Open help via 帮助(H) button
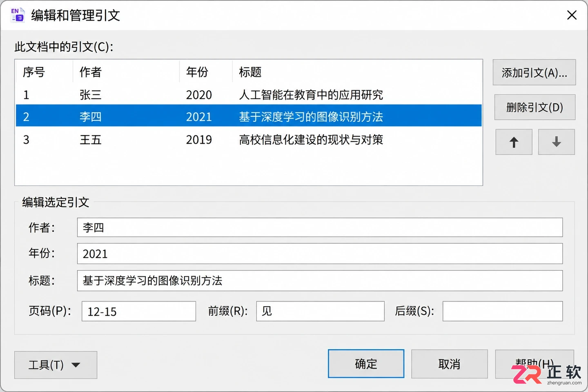The width and height of the screenshot is (588, 392). [x=535, y=364]
